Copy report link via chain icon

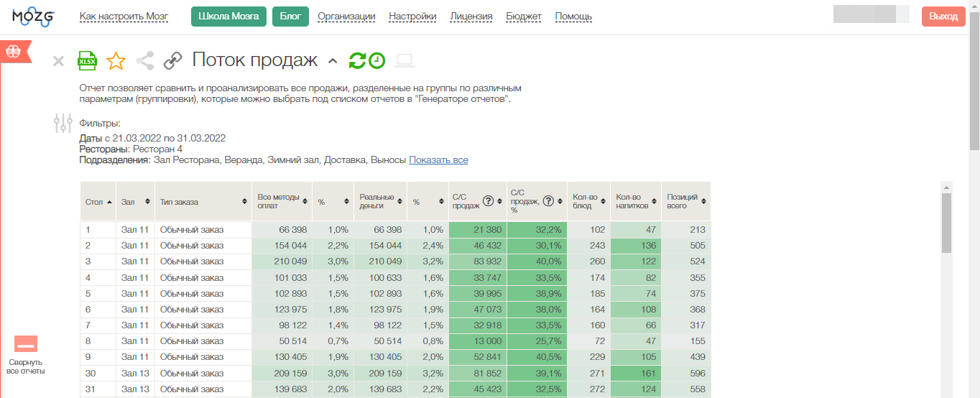[x=172, y=61]
